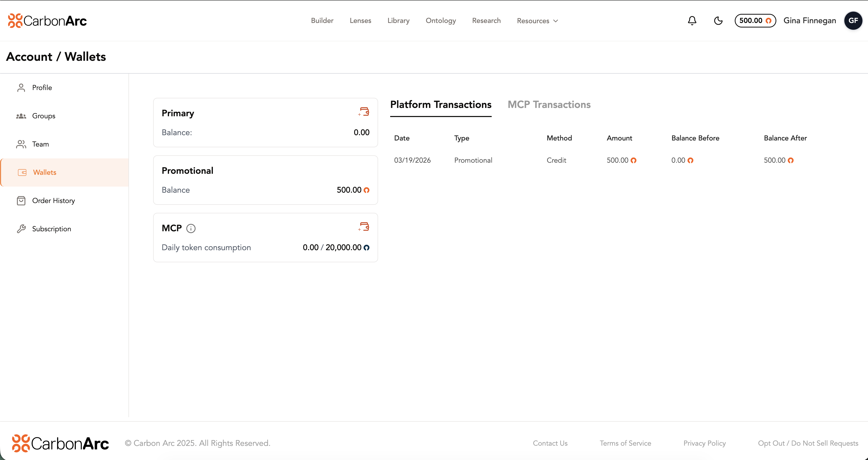Open Profile from the sidebar

(x=42, y=88)
